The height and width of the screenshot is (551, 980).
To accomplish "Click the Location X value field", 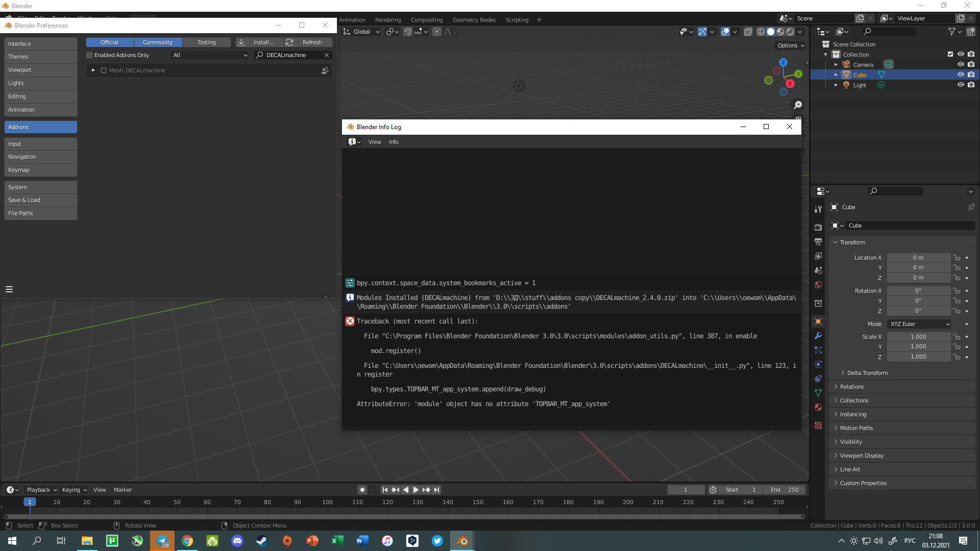I will 918,258.
